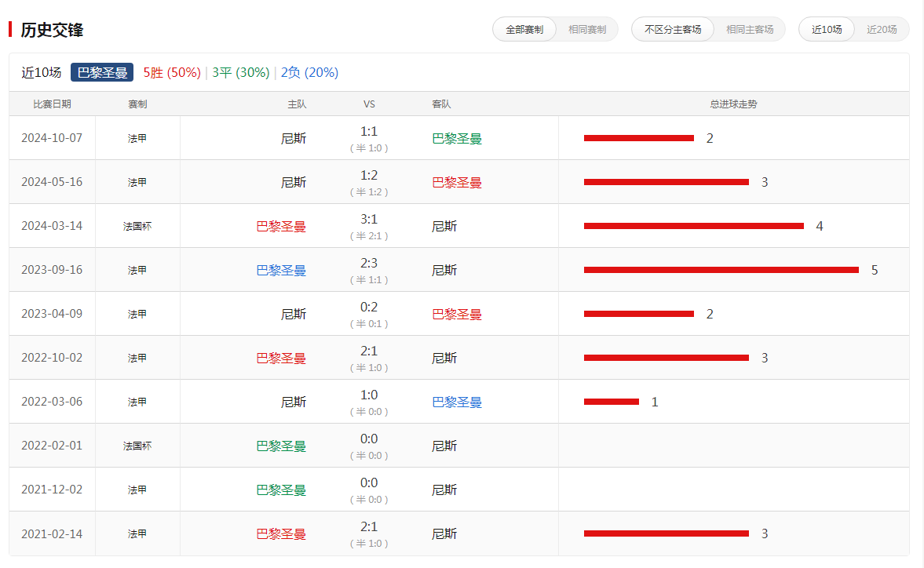924x568 pixels.
Task: Open 巴黎圣曼 link in 2022-10-02 match
Action: click(281, 359)
